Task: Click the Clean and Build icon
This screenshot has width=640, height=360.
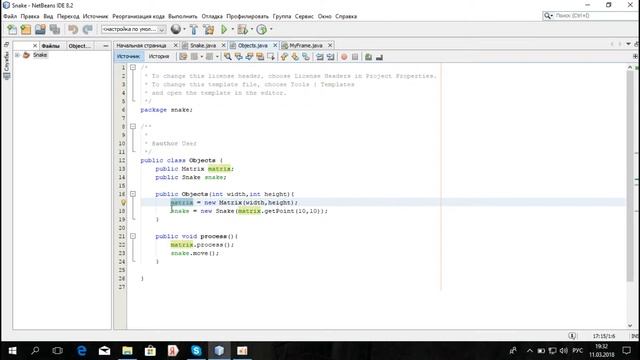Action: pos(209,29)
